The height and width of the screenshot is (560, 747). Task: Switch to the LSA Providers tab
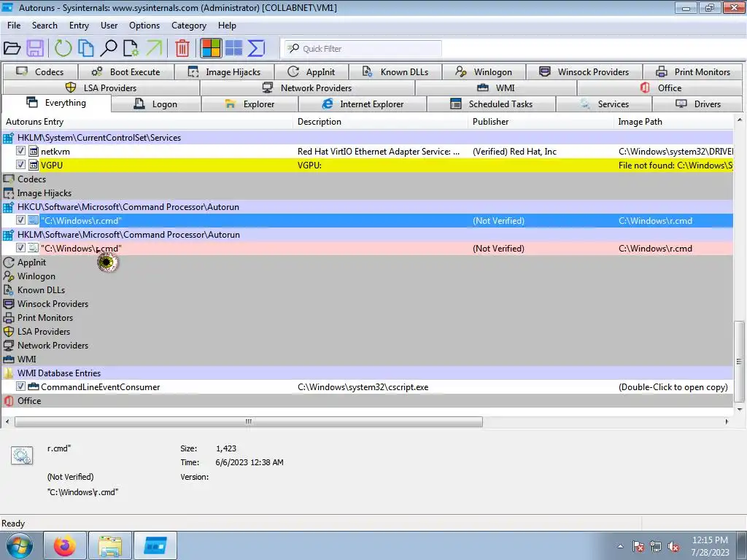(101, 87)
